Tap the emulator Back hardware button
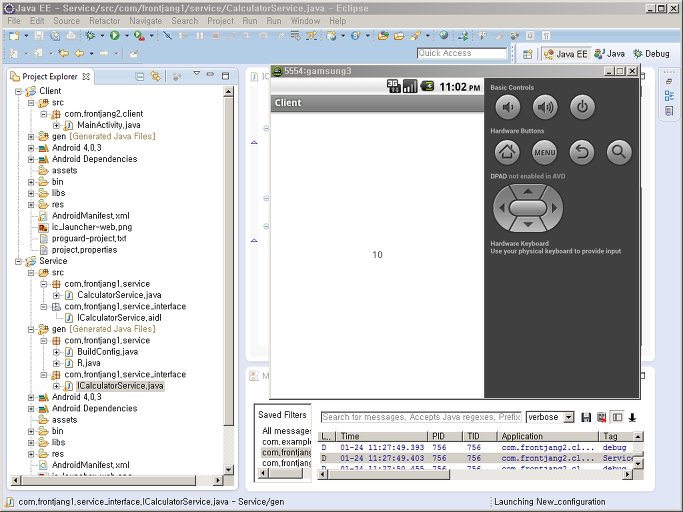 [x=582, y=153]
